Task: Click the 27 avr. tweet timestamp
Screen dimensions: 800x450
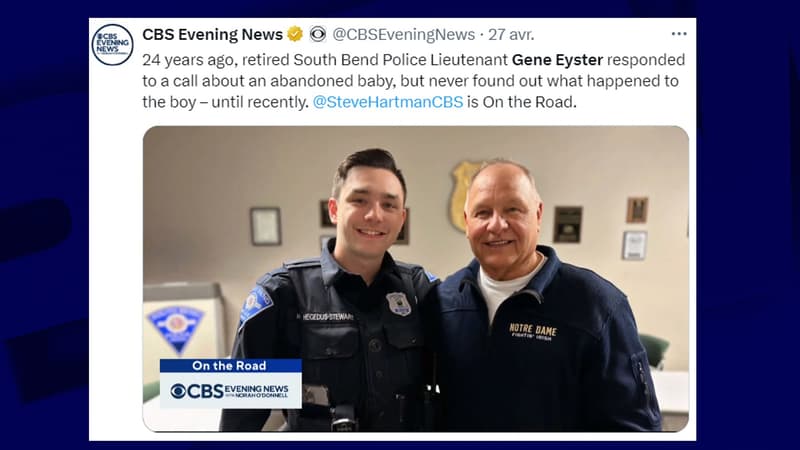Action: click(x=511, y=35)
